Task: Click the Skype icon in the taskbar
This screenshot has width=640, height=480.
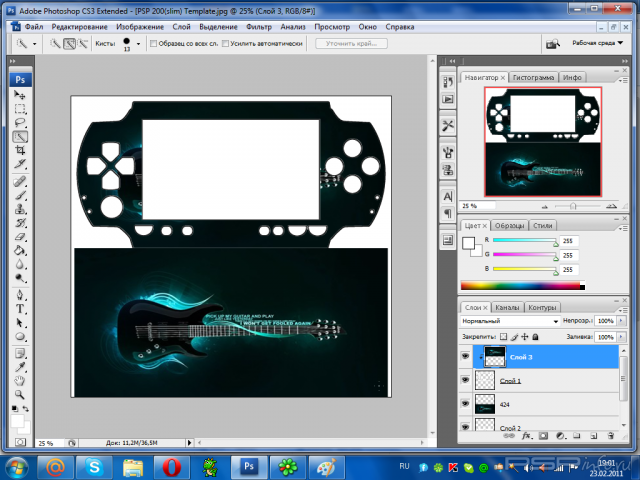Action: [x=93, y=465]
